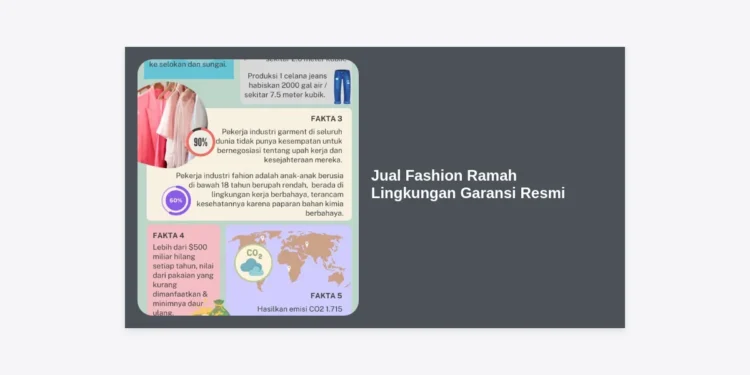The image size is (750, 375).
Task: Click the 90% circle badge
Action: pyautogui.click(x=200, y=142)
